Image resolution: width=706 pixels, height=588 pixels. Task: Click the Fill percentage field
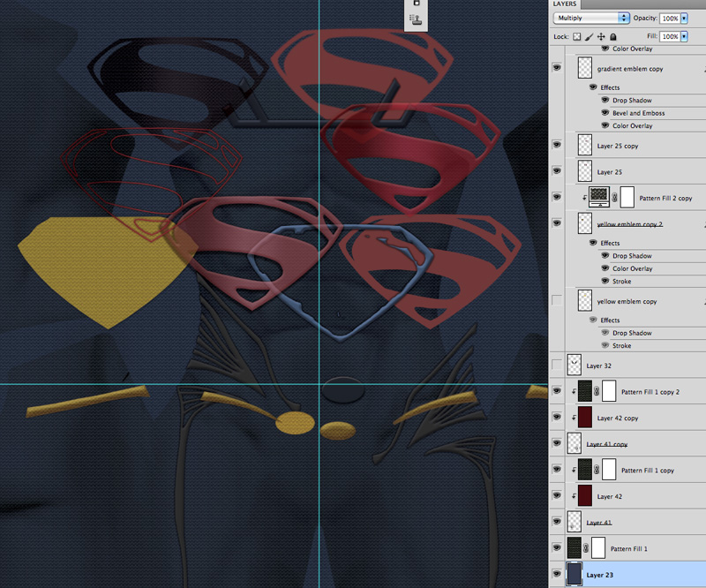670,36
